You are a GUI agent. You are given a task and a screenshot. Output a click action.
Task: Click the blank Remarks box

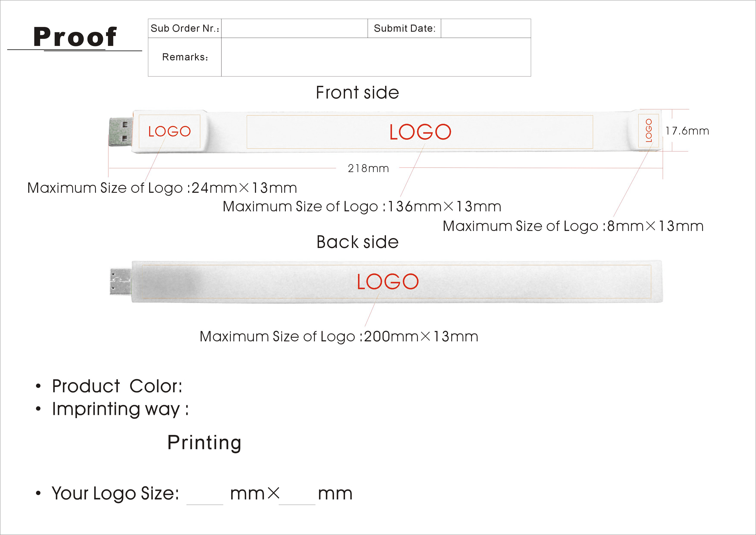coord(376,57)
